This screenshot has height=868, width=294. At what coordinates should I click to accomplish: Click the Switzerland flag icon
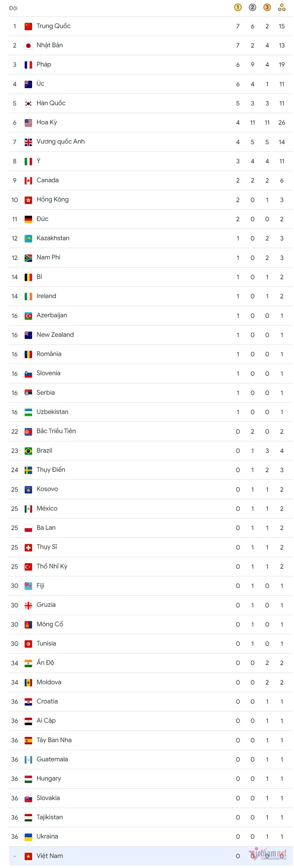(x=28, y=548)
